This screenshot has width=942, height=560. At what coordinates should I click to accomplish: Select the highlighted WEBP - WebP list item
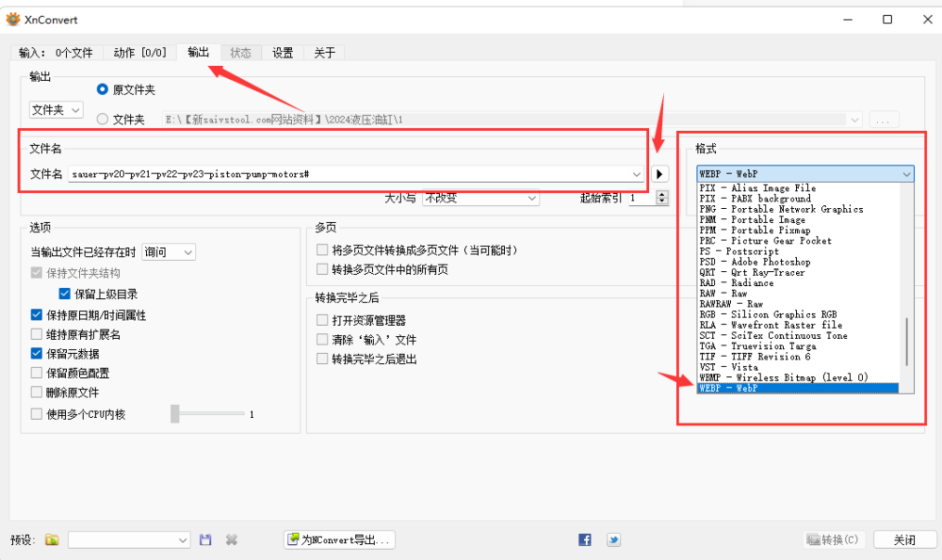(798, 389)
